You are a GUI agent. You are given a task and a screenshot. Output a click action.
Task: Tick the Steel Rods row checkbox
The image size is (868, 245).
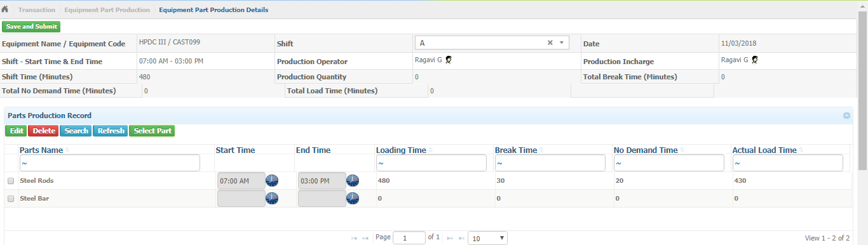tap(10, 181)
